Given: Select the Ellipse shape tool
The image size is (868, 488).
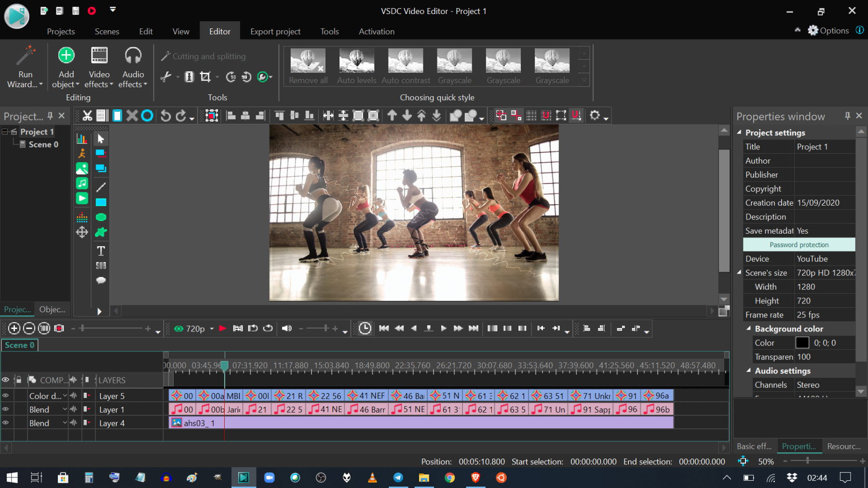Looking at the screenshot, I should click(x=100, y=217).
